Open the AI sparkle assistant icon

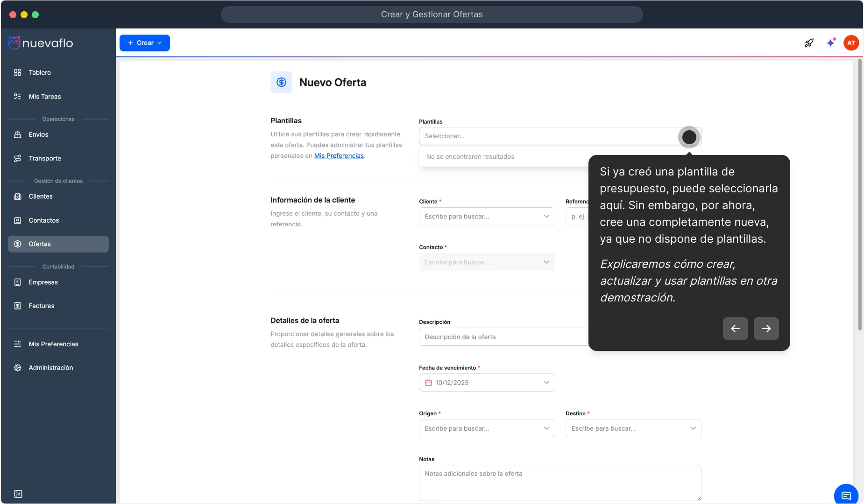[x=831, y=42]
